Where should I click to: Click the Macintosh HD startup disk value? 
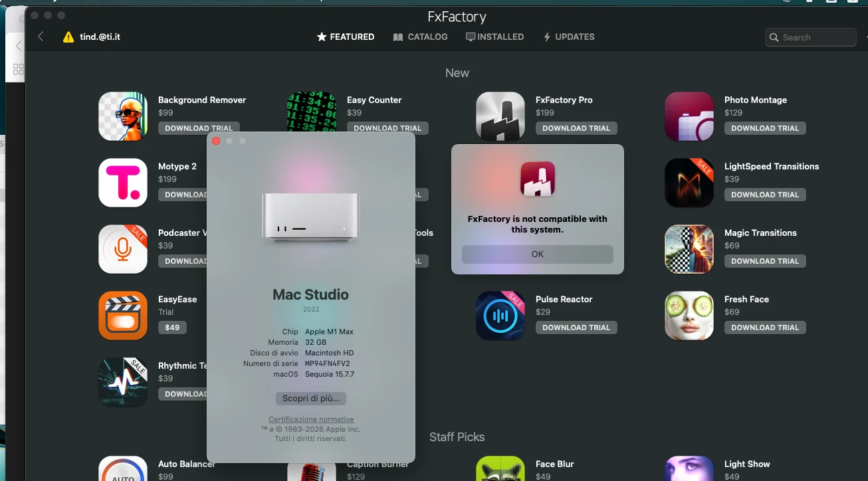click(x=329, y=353)
